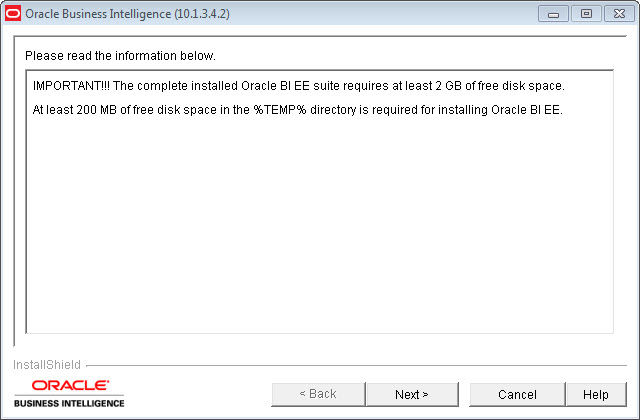Screen dimensions: 640x420
Task: Click the IMPORTANT!!! word in the notice
Action: 71,86
